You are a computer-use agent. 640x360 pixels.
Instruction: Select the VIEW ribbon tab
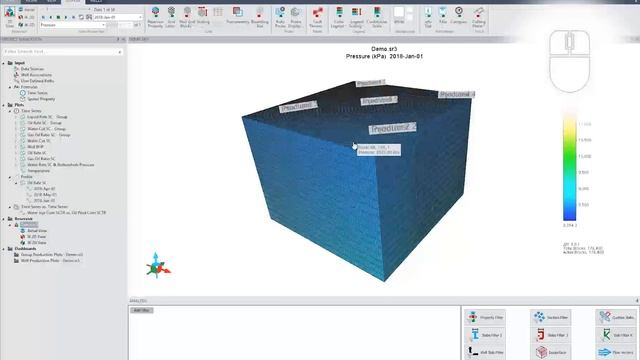point(51,1)
